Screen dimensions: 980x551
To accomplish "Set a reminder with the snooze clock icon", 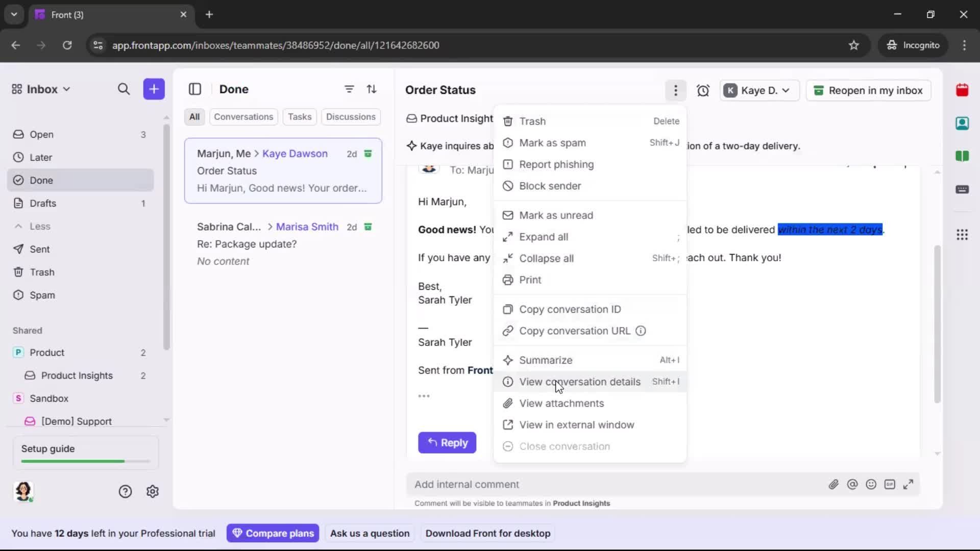I will 703,90.
